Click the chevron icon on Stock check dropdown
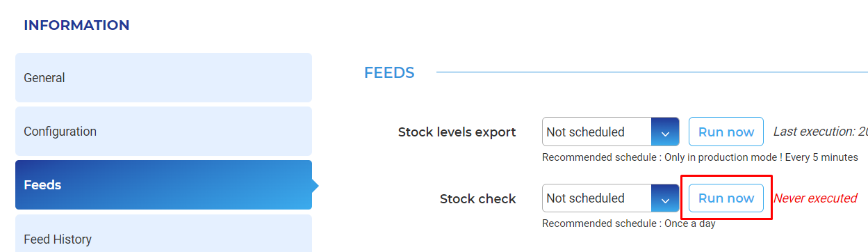The image size is (868, 252). [665, 198]
